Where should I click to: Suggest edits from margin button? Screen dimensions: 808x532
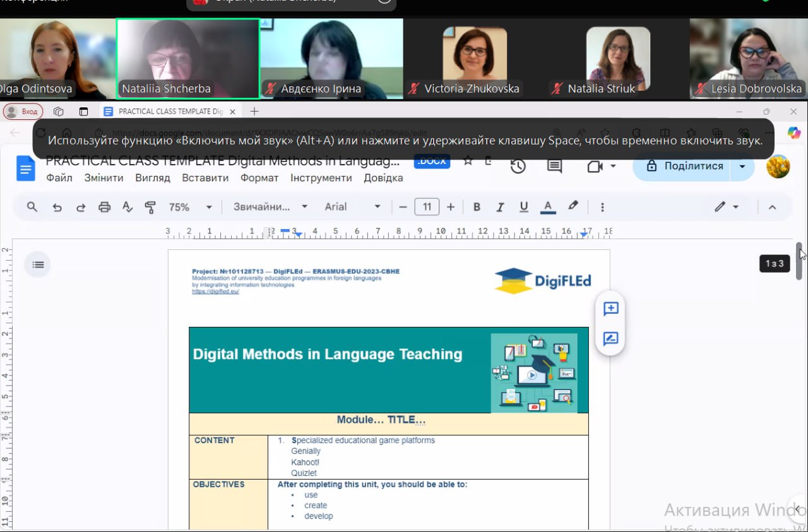610,339
